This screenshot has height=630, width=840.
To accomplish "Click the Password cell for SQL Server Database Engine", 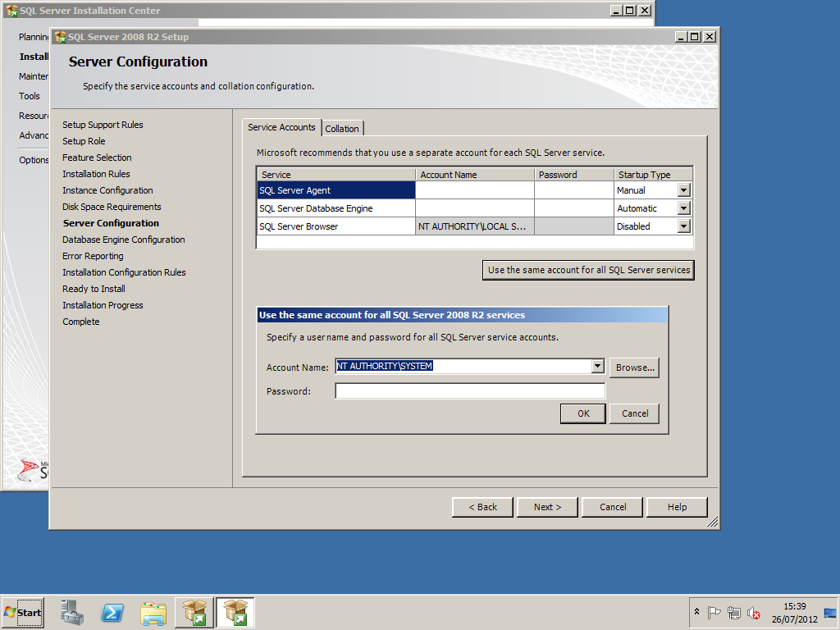I will (x=573, y=208).
